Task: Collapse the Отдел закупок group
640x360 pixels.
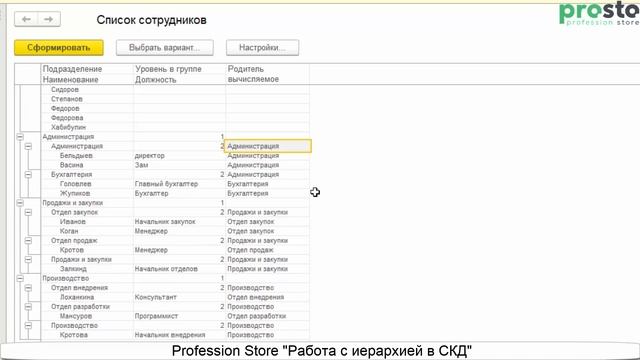Action: pos(28,212)
